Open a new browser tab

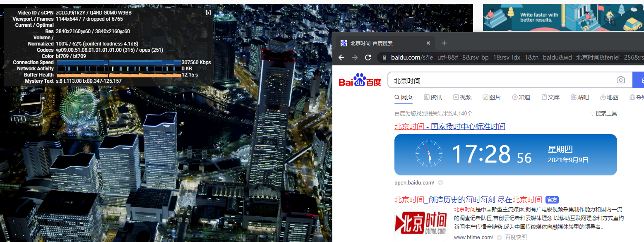click(444, 43)
